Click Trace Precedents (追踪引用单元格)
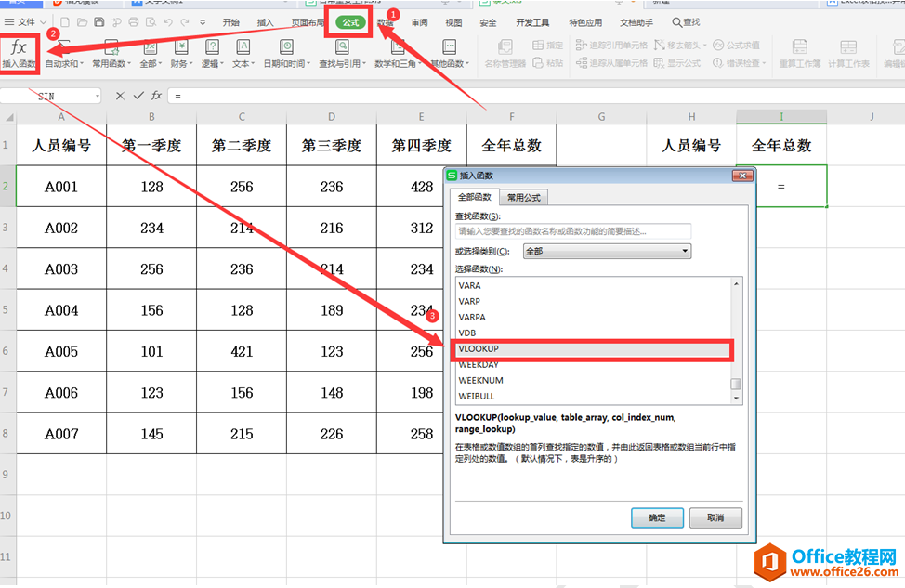 [611, 45]
